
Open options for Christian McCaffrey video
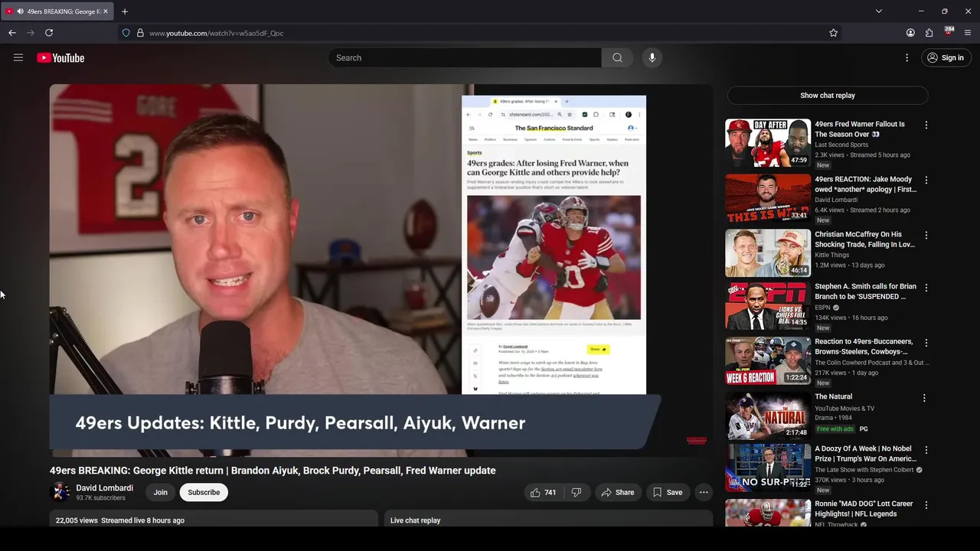pyautogui.click(x=926, y=235)
